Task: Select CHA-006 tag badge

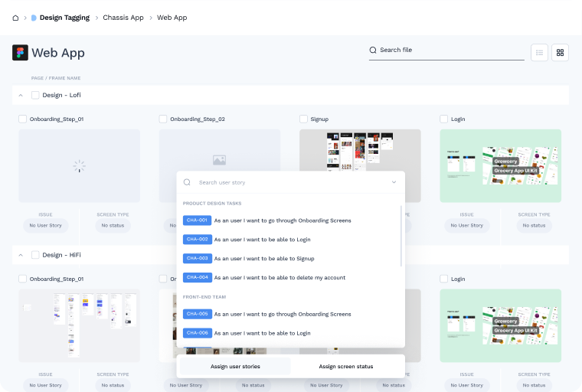Action: [x=197, y=333]
